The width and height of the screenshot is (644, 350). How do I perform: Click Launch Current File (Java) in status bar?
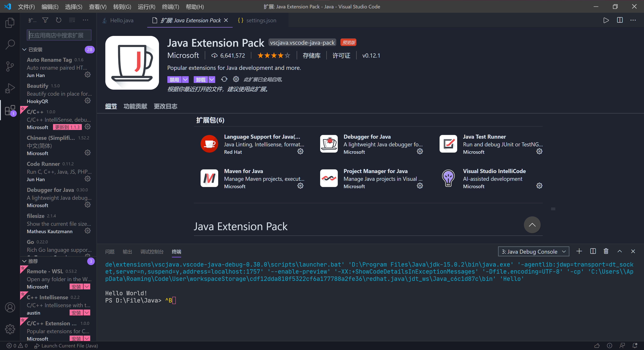point(66,346)
